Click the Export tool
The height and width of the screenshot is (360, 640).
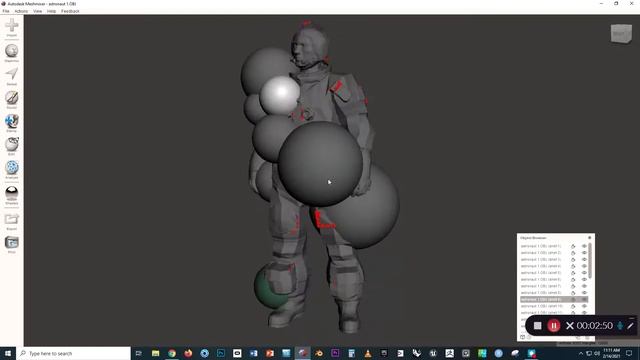11,221
